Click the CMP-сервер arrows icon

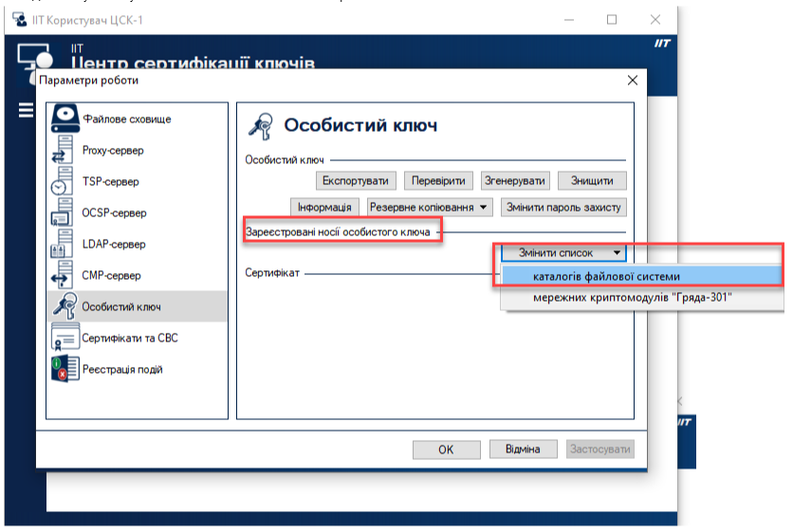click(63, 275)
